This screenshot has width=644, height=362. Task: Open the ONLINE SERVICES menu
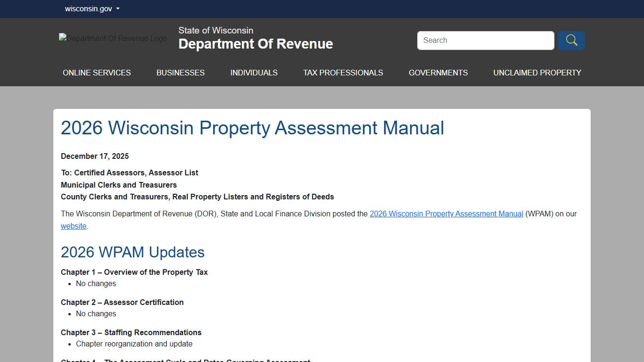[97, 73]
